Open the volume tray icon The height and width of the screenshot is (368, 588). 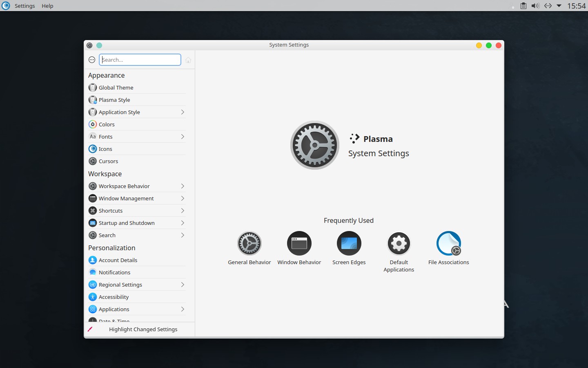coord(535,6)
